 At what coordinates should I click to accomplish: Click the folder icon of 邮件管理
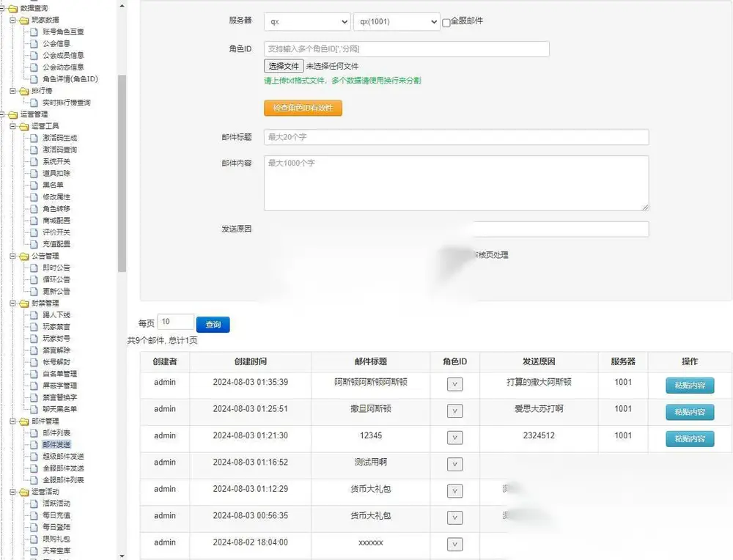click(x=24, y=421)
